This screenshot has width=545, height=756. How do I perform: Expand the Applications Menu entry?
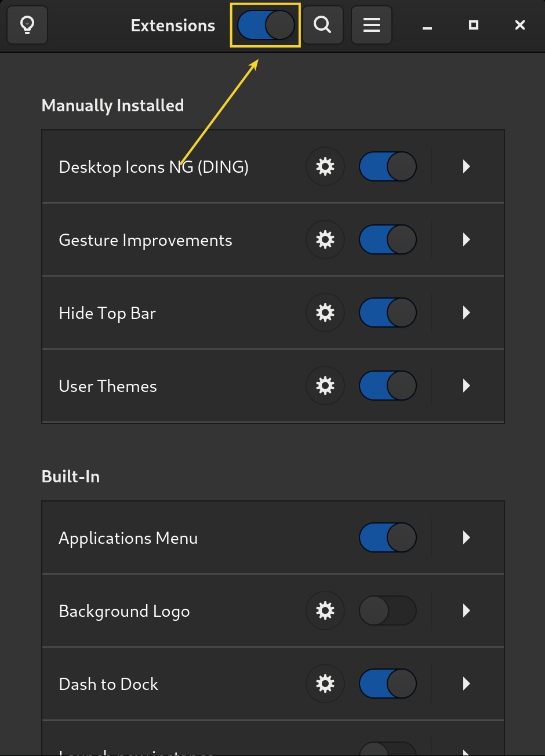click(x=466, y=537)
